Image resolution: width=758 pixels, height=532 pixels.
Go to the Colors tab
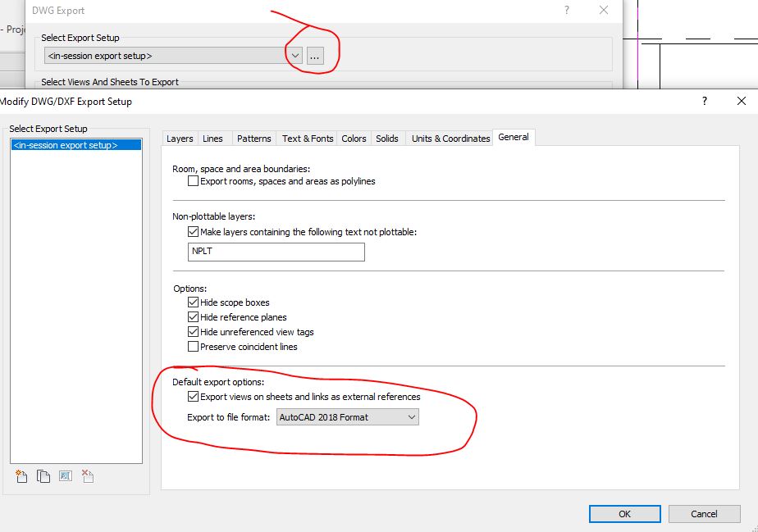[x=354, y=139]
